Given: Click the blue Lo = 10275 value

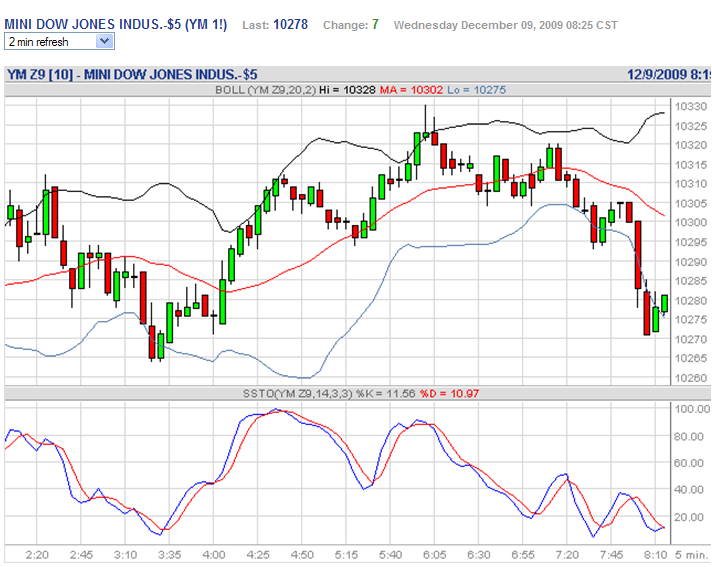Looking at the screenshot, I should (x=476, y=90).
